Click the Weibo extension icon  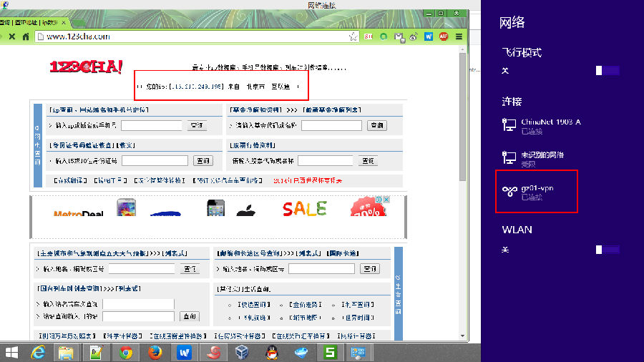414,36
